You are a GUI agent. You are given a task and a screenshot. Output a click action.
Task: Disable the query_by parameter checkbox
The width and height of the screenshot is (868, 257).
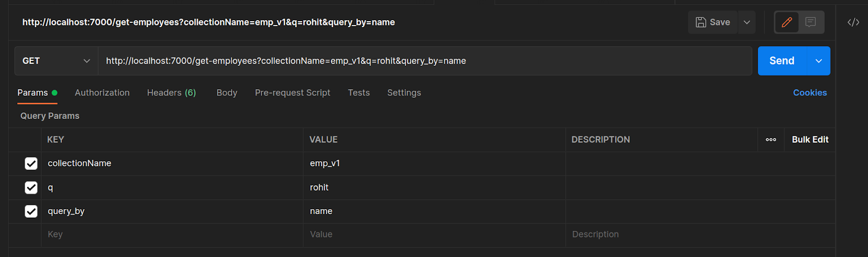tap(31, 211)
